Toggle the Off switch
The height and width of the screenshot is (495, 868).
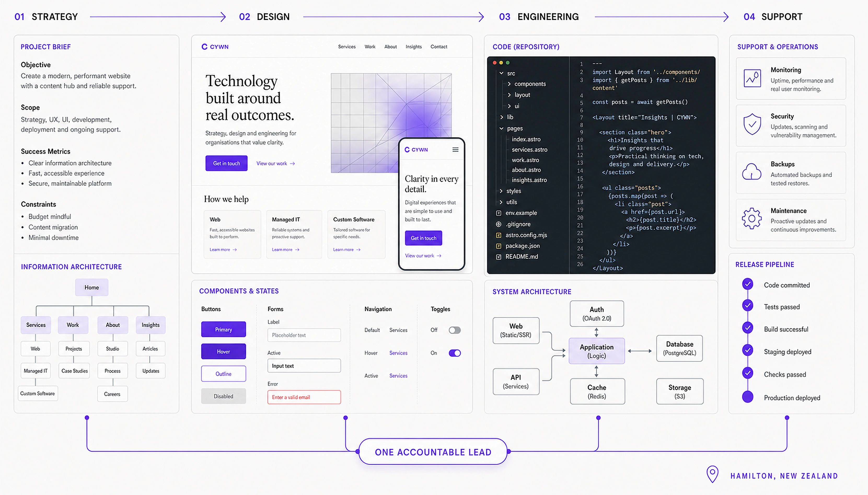(x=455, y=330)
